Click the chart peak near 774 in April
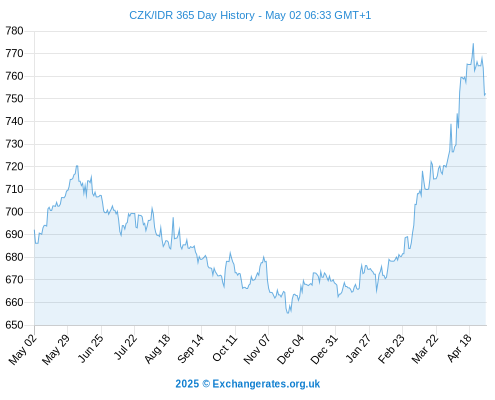This screenshot has width=495, height=400. point(473,44)
